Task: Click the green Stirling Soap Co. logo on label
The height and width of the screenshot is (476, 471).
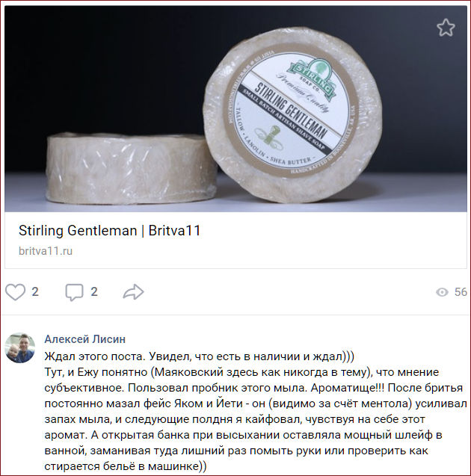Action: (x=313, y=78)
